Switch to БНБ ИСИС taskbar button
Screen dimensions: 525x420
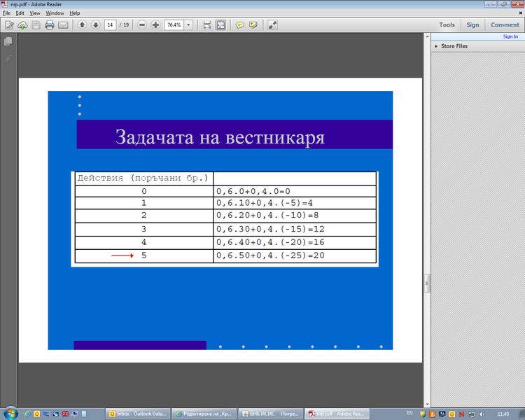pos(270,414)
